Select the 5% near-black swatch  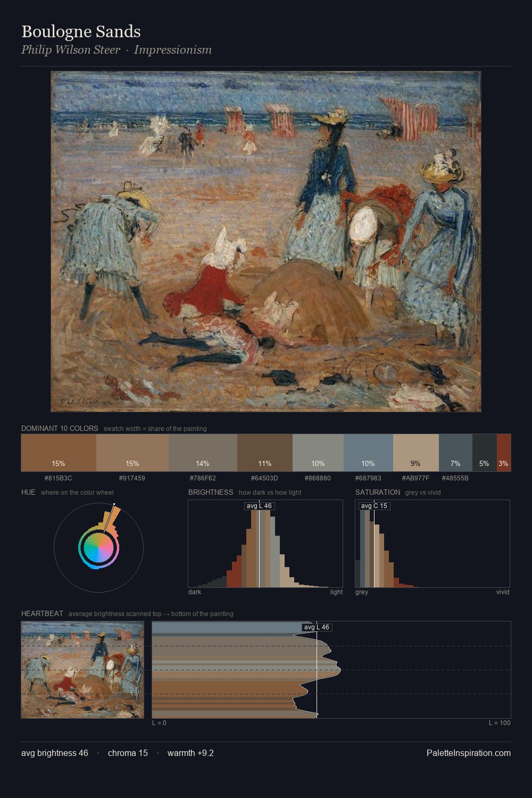tap(484, 453)
